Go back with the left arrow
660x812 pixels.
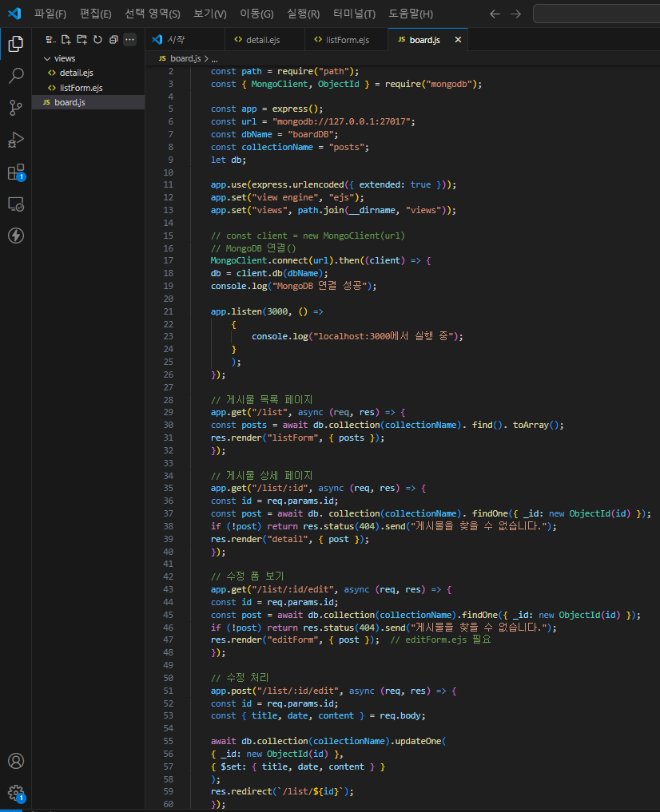tap(495, 14)
